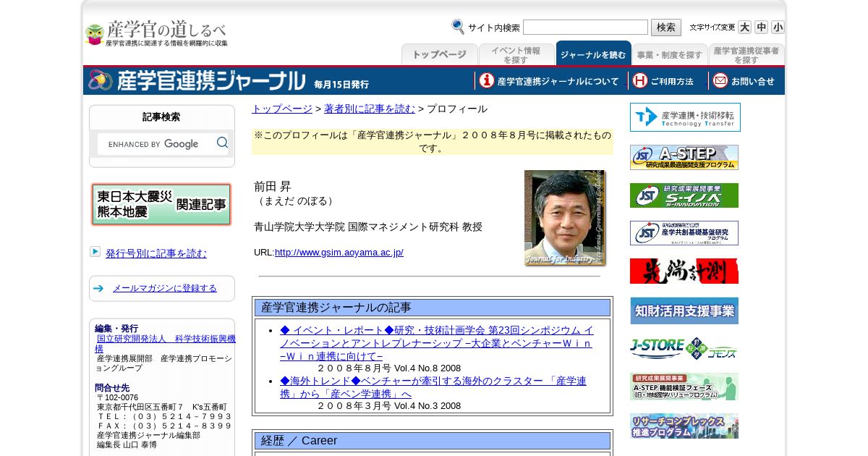Click the arrow icon beside 発行号別に記事を読む

[x=95, y=251]
